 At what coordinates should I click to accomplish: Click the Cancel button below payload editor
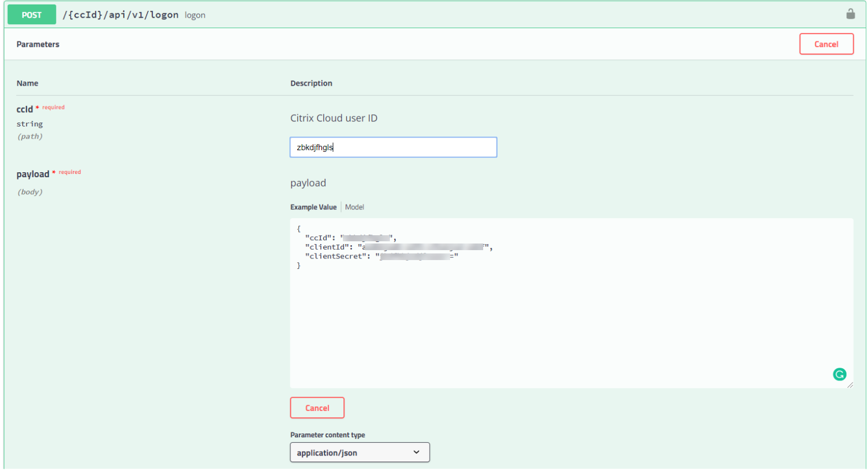pos(317,408)
